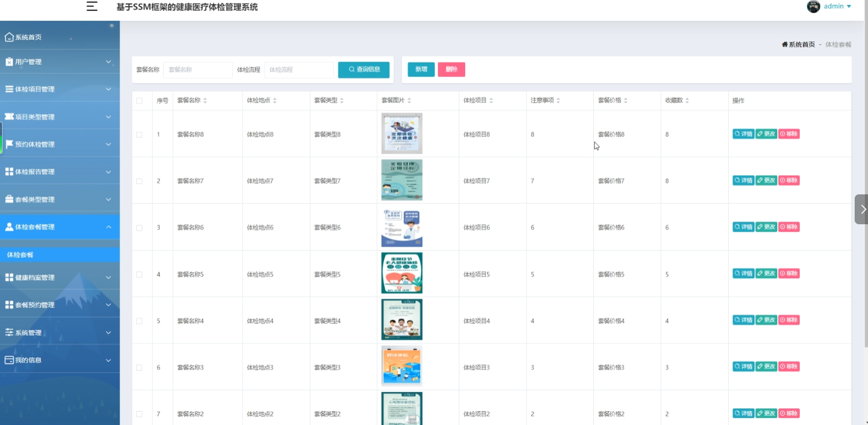
Task: Select the 体检套餐 submenu item
Action: (x=60, y=255)
